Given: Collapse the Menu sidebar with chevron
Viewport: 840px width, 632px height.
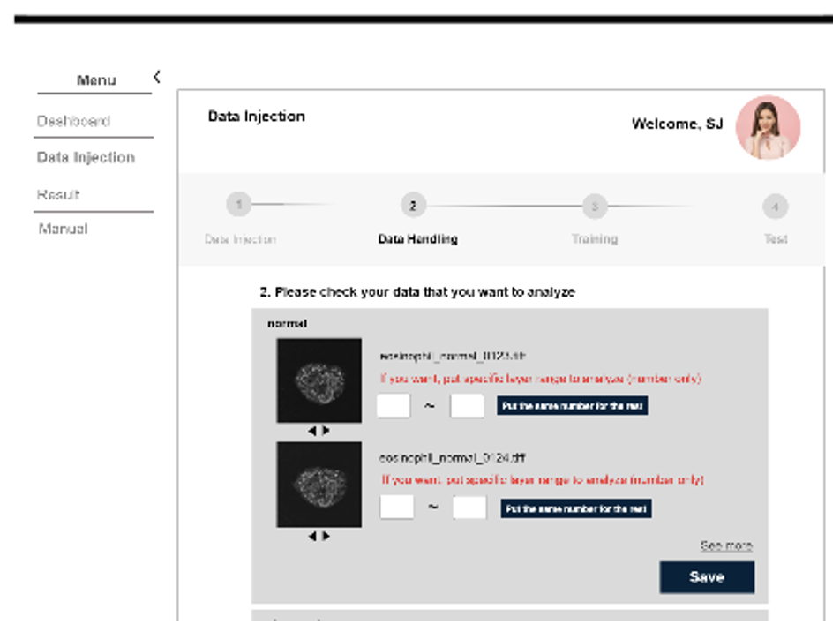Looking at the screenshot, I should click(157, 77).
